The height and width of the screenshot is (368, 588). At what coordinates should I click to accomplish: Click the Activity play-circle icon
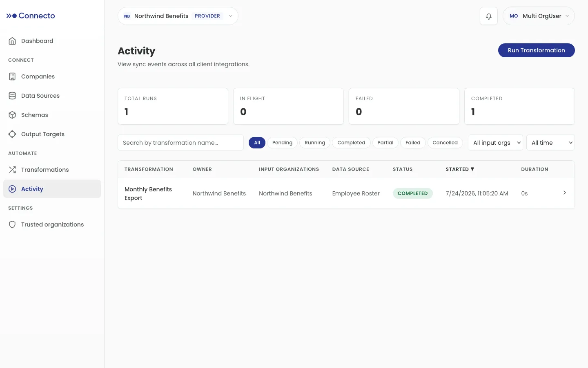pos(12,189)
